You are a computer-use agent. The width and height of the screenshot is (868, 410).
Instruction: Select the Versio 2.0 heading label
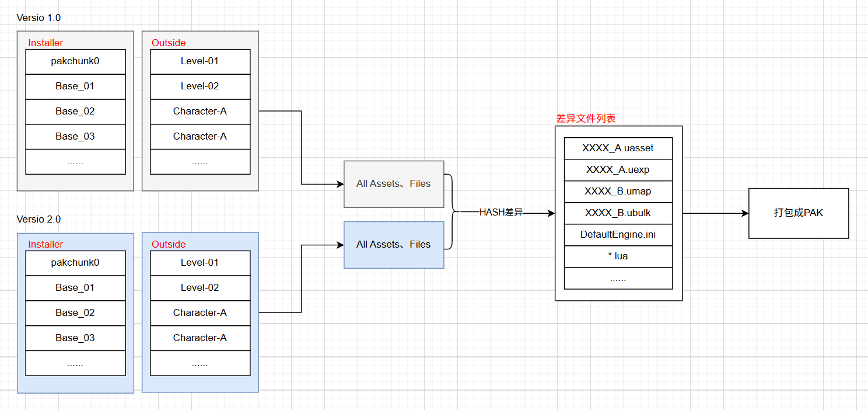point(38,220)
